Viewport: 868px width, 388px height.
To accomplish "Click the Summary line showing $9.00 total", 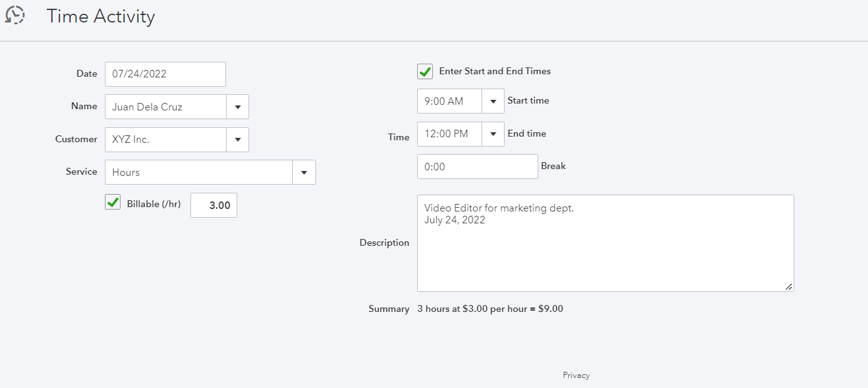I will pyautogui.click(x=490, y=309).
